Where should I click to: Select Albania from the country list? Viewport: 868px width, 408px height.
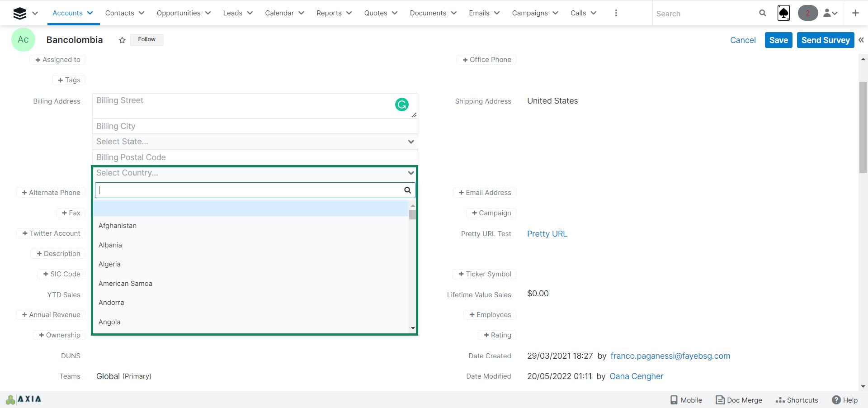(x=251, y=245)
